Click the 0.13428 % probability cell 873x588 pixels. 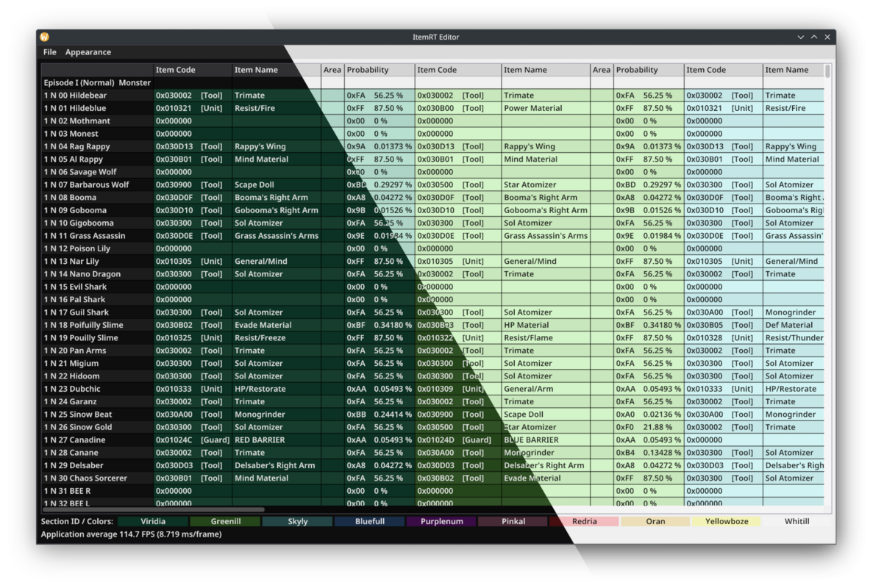(649, 453)
